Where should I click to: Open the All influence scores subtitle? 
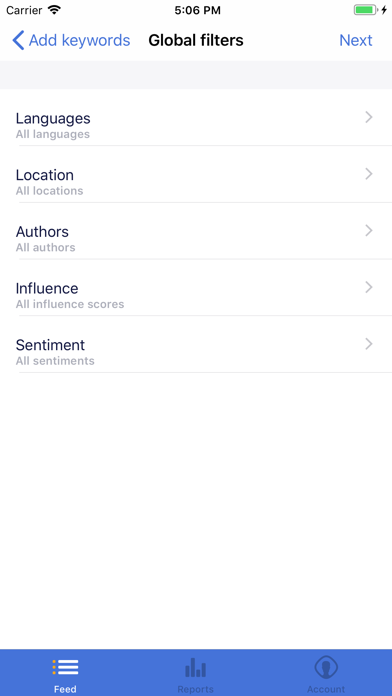pos(70,304)
